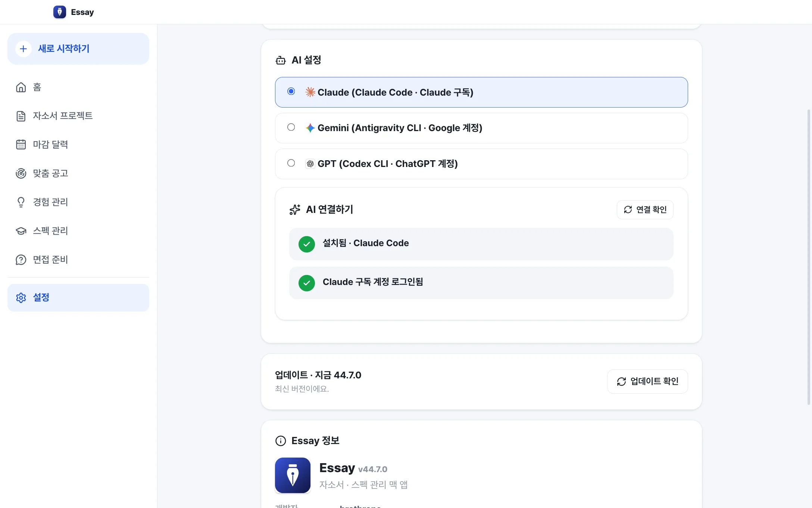The height and width of the screenshot is (508, 812).
Task: Select the GPT Codex CLI radio button
Action: [x=291, y=163]
